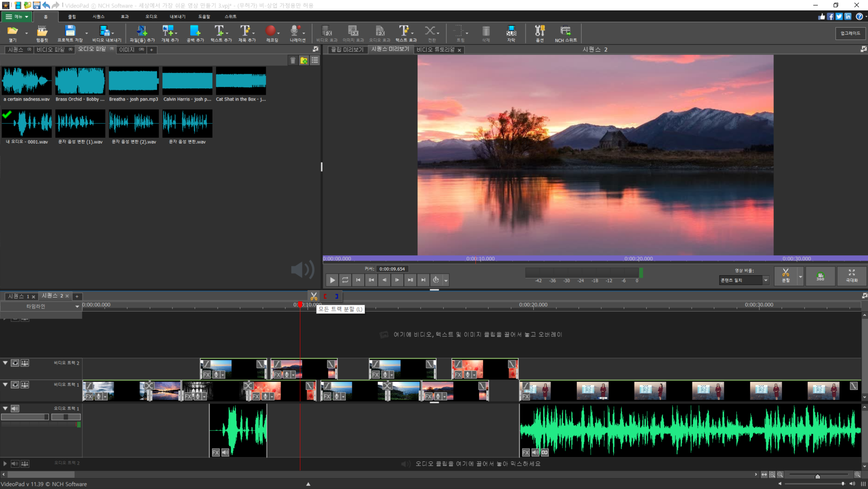Open the NCH Suite (NCH 스위트) icon
Image resolution: width=868 pixels, height=489 pixels.
pyautogui.click(x=565, y=33)
